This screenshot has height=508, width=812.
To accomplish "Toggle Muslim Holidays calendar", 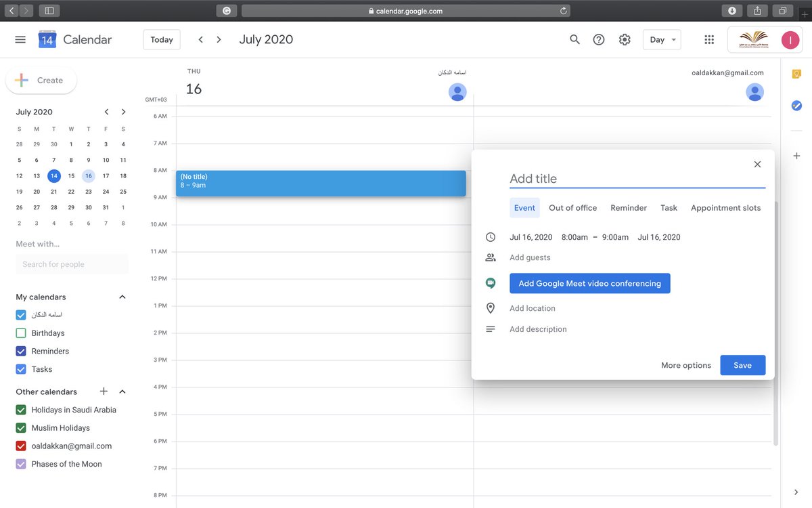I will [20, 428].
